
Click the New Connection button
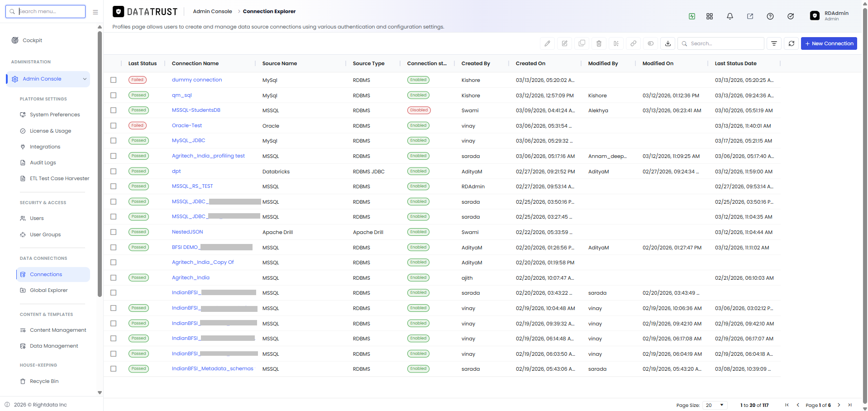pyautogui.click(x=829, y=43)
